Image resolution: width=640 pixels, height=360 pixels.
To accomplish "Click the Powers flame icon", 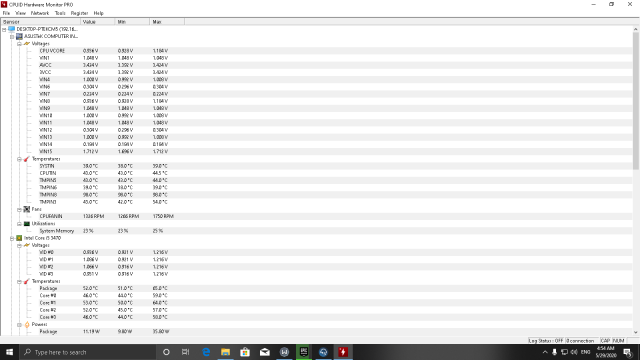I will (x=27, y=324).
